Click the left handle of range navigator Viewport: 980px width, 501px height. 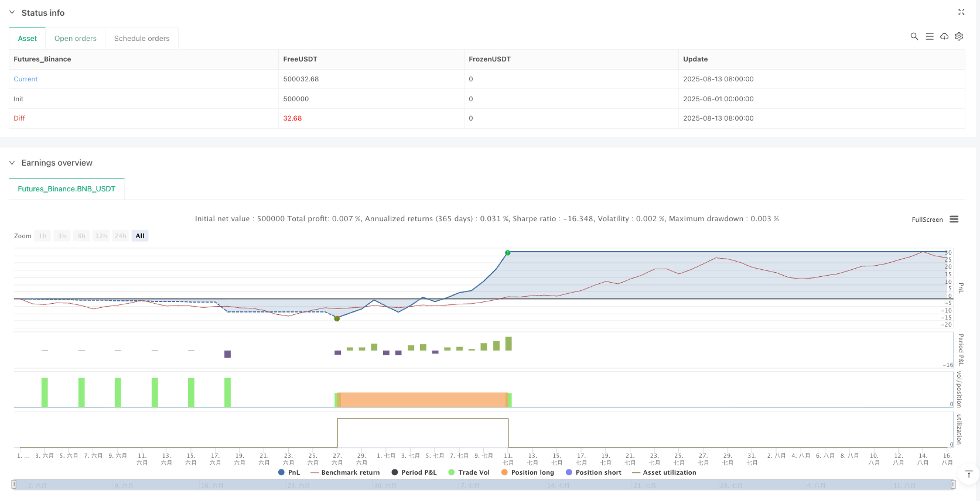pos(14,485)
